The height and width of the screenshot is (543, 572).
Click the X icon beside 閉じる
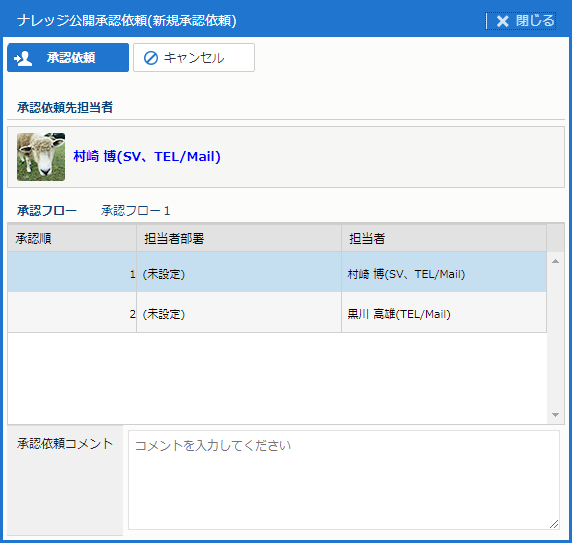click(502, 21)
